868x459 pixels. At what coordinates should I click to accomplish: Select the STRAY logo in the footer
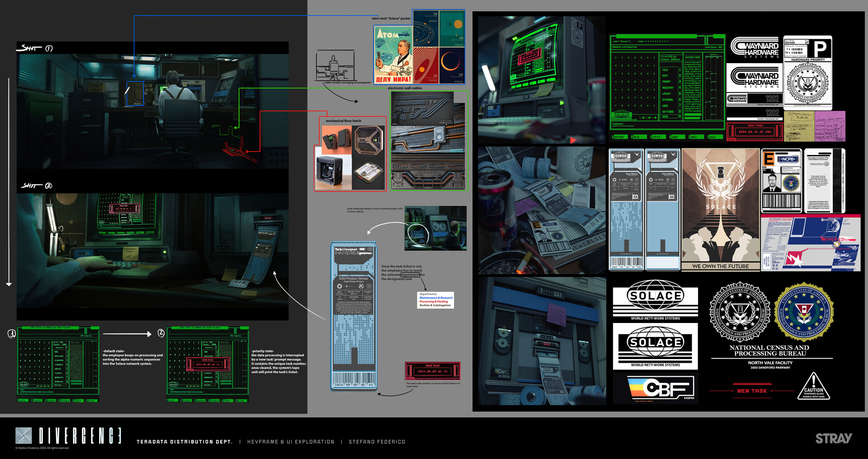835,438
